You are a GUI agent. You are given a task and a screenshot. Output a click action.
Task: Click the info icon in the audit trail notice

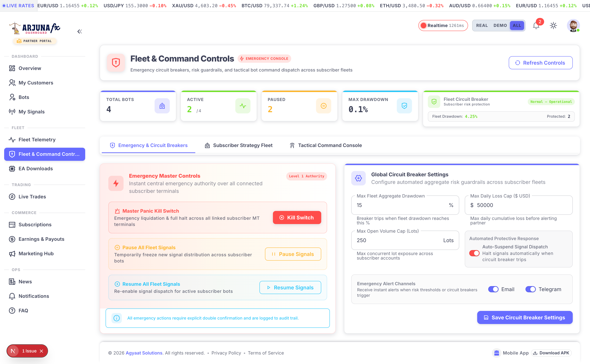tap(117, 318)
